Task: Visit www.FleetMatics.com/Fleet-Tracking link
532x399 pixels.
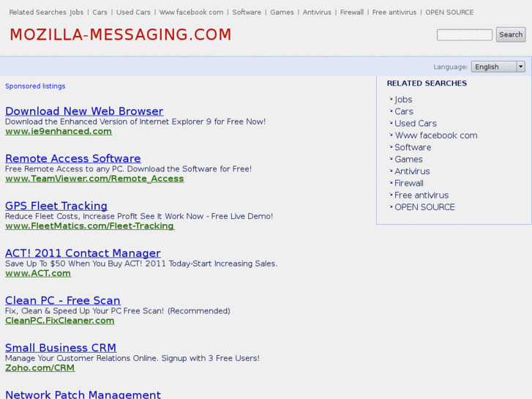Action: point(90,225)
